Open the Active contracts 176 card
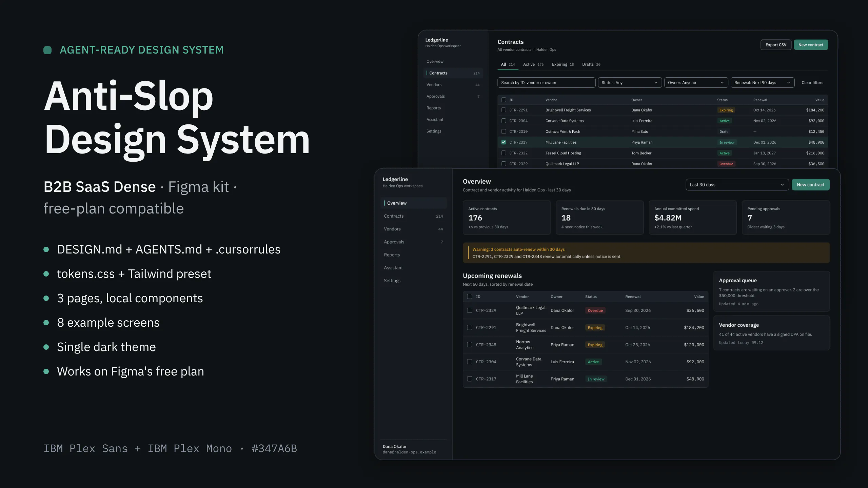This screenshot has width=868, height=488. (507, 218)
